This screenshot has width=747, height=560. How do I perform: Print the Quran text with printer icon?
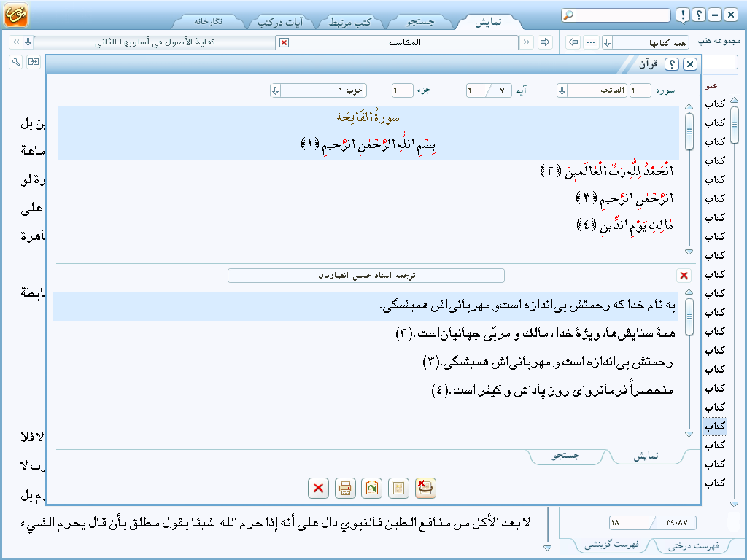345,488
